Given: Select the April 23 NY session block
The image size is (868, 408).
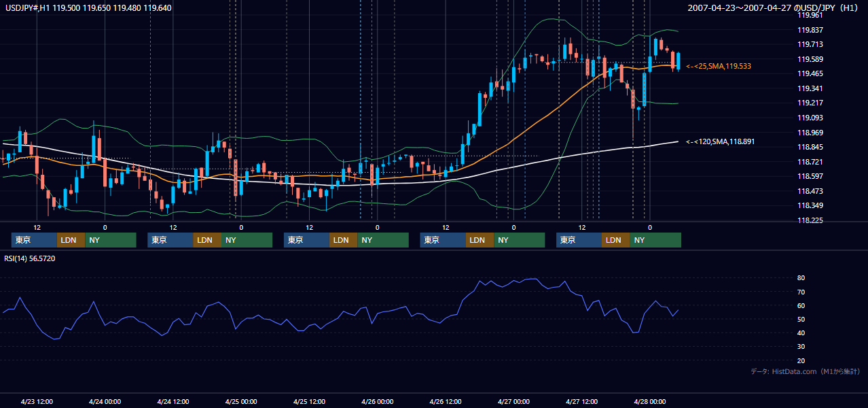Looking at the screenshot, I should [111, 240].
